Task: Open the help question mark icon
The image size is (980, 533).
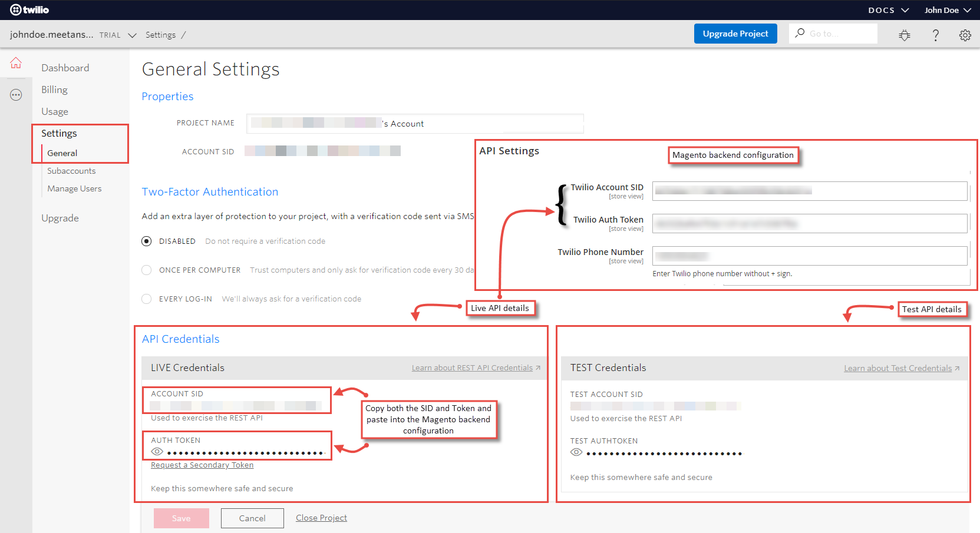Action: coord(935,35)
